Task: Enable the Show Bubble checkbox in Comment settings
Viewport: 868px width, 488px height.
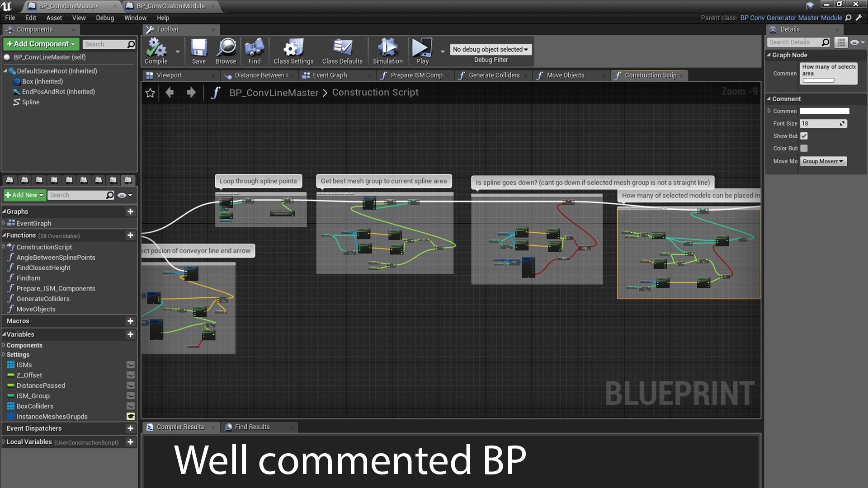Action: (x=804, y=136)
